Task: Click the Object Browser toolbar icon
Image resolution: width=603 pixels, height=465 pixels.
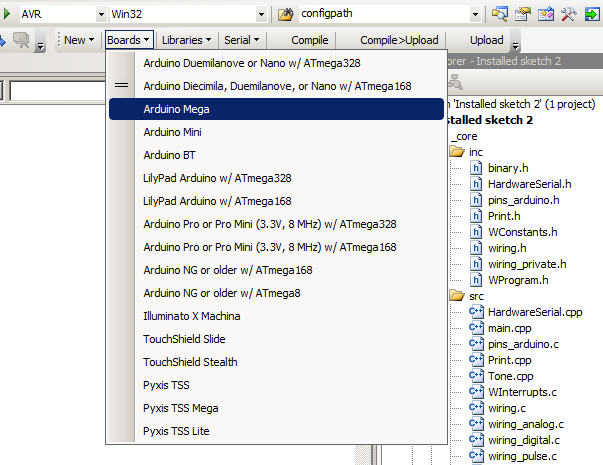Action: pyautogui.click(x=546, y=14)
